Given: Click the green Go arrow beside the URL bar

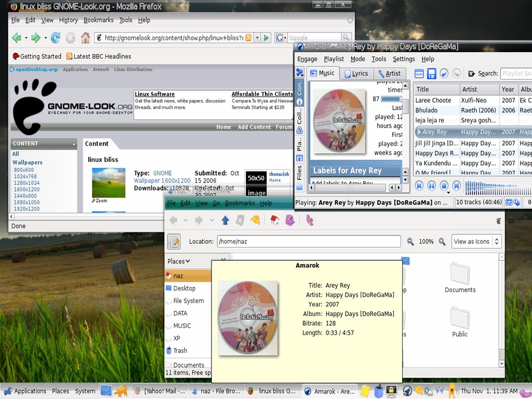Looking at the screenshot, I should click(267, 37).
